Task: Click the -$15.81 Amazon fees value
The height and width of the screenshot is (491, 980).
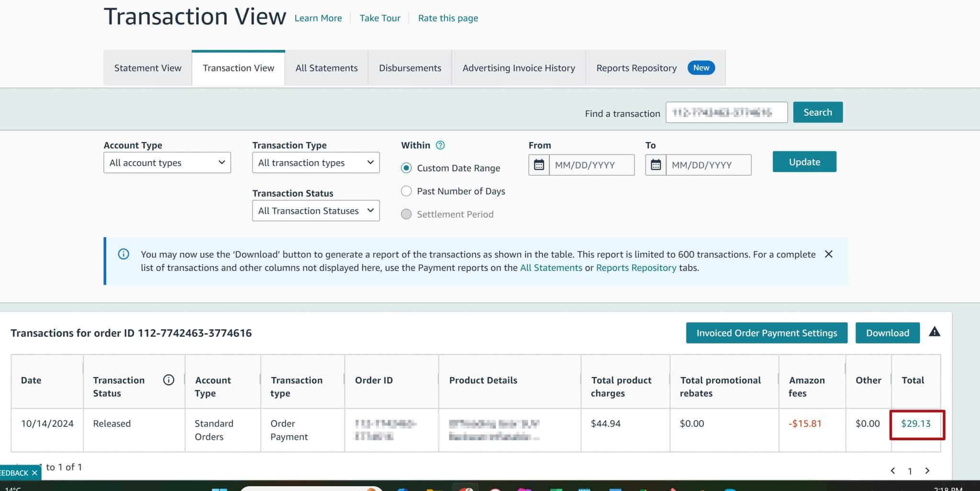Action: [805, 424]
